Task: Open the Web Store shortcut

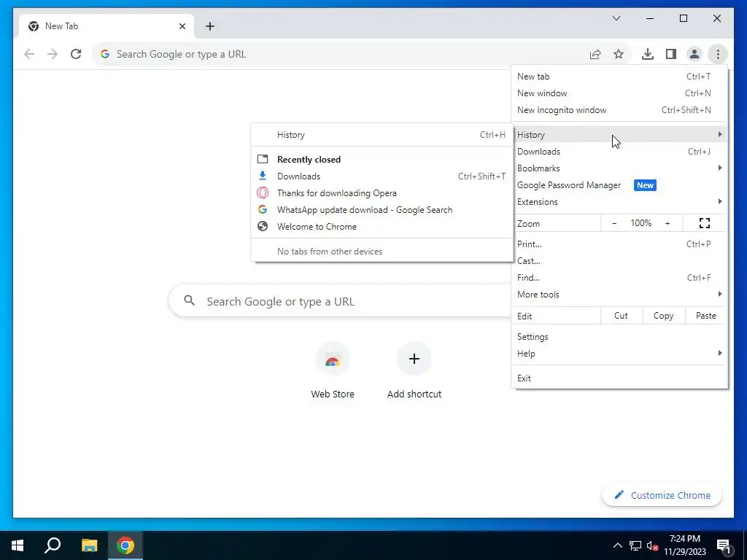Action: pyautogui.click(x=333, y=370)
